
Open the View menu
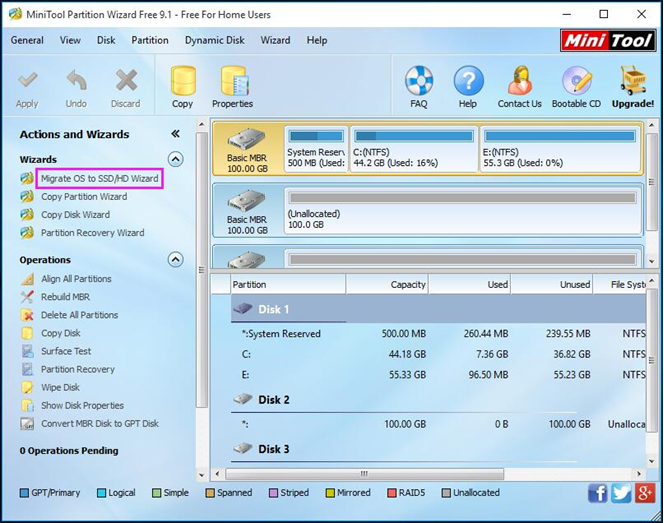coord(70,40)
